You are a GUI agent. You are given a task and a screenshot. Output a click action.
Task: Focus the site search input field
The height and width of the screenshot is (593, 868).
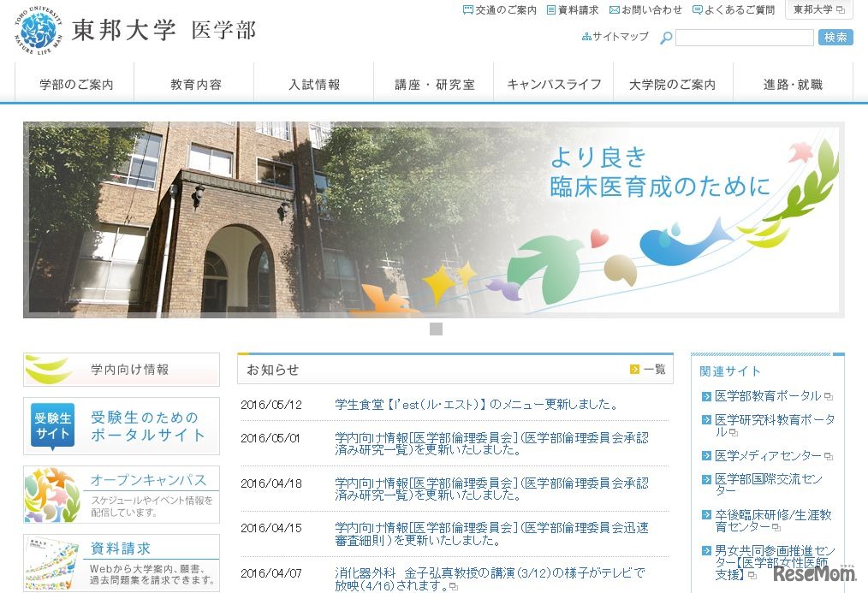(x=745, y=38)
